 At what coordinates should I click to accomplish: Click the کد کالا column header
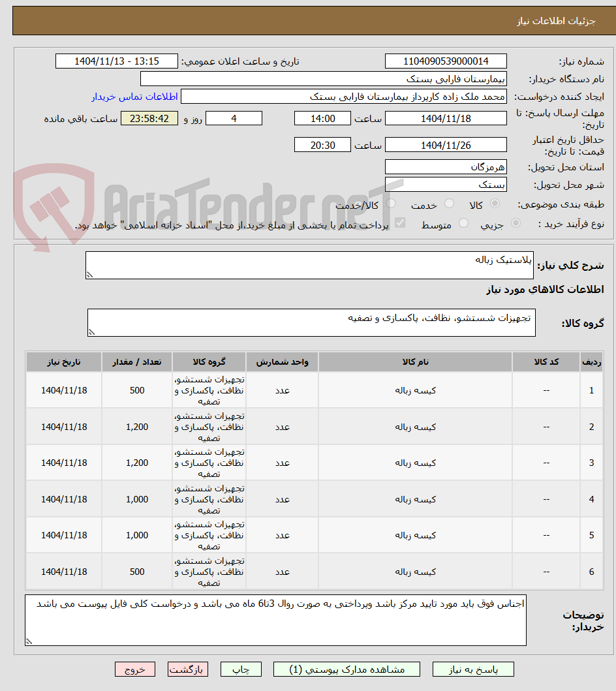(x=546, y=361)
